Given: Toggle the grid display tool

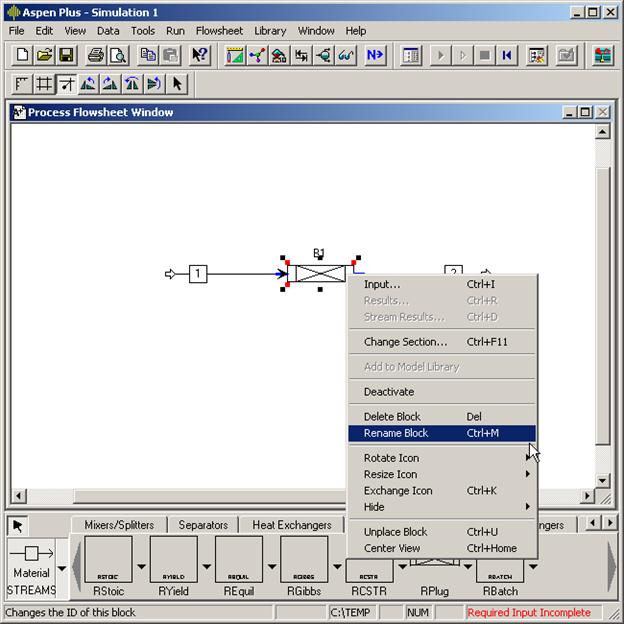Looking at the screenshot, I should tap(44, 84).
